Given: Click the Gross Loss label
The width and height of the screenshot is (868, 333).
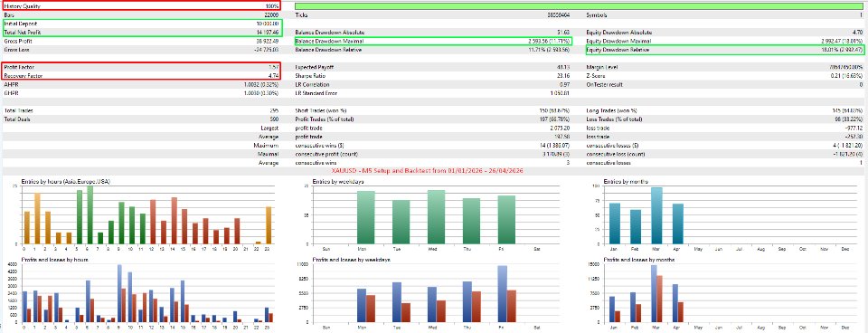Looking at the screenshot, I should coord(16,50).
